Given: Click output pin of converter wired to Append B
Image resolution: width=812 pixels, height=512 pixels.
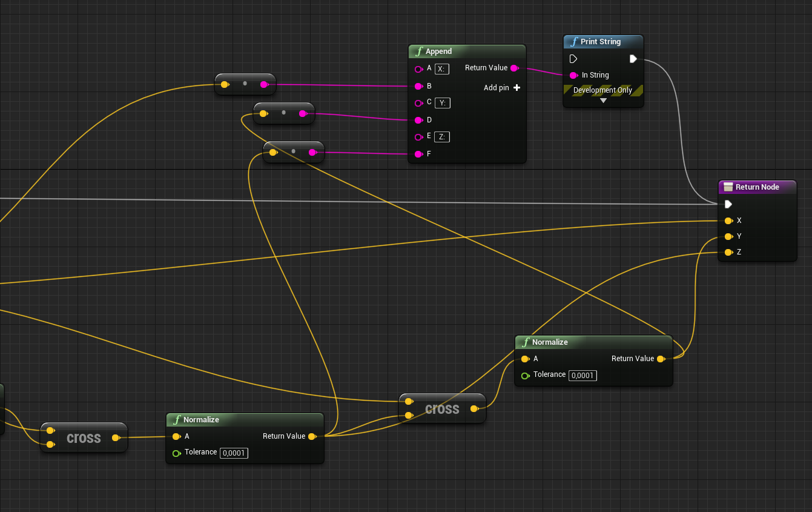Looking at the screenshot, I should [x=264, y=85].
